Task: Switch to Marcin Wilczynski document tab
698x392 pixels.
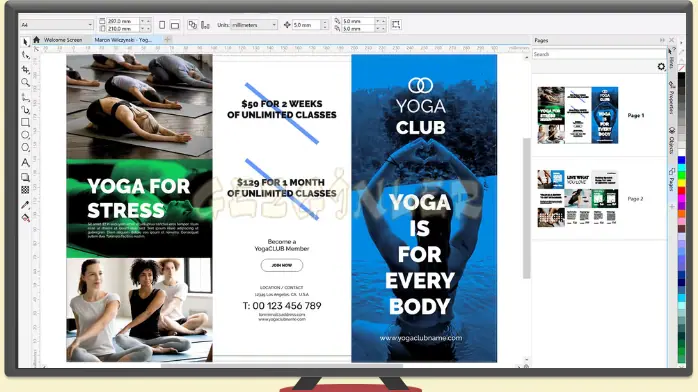Action: [x=123, y=40]
